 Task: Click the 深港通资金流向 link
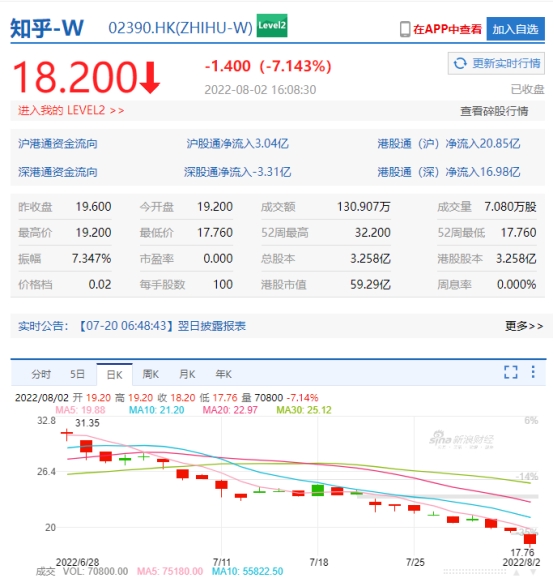[x=58, y=172]
